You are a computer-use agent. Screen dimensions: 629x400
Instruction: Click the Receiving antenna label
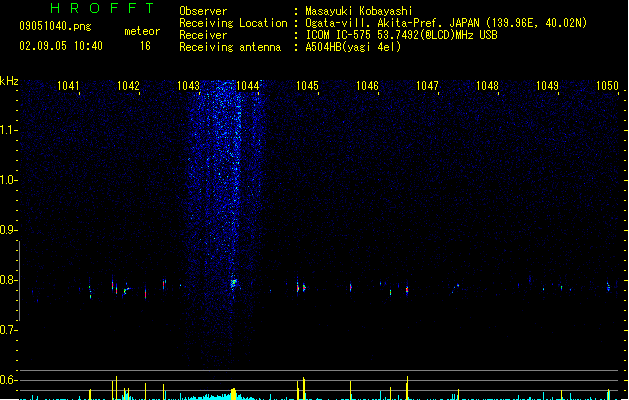(230, 47)
